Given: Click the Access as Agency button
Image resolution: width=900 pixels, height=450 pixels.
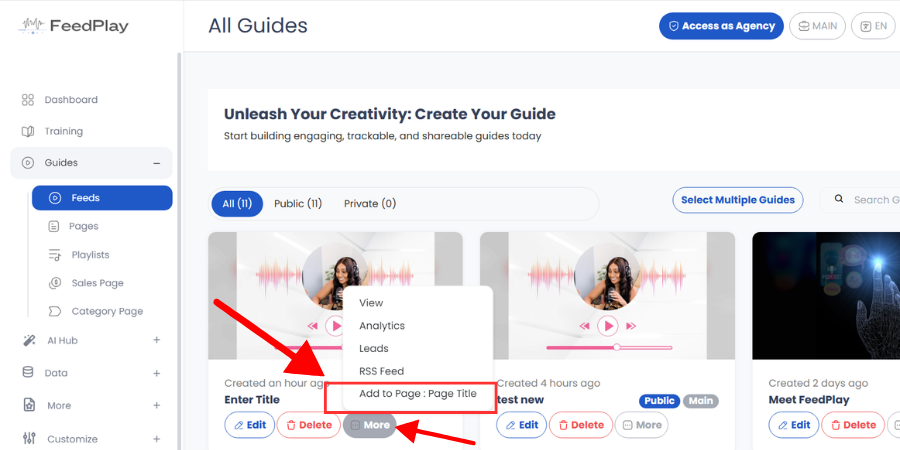Looking at the screenshot, I should 721,26.
